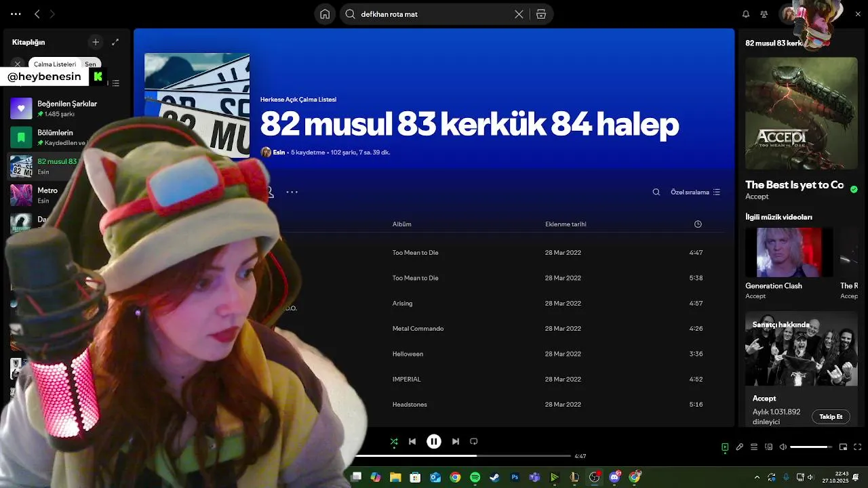Open the Spotify three-dots main menu
Viewport: 868px width, 488px height.
point(16,14)
